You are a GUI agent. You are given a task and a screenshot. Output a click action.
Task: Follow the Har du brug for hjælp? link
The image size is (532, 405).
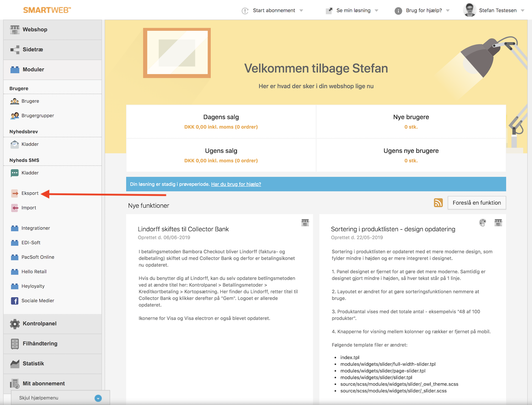click(236, 184)
